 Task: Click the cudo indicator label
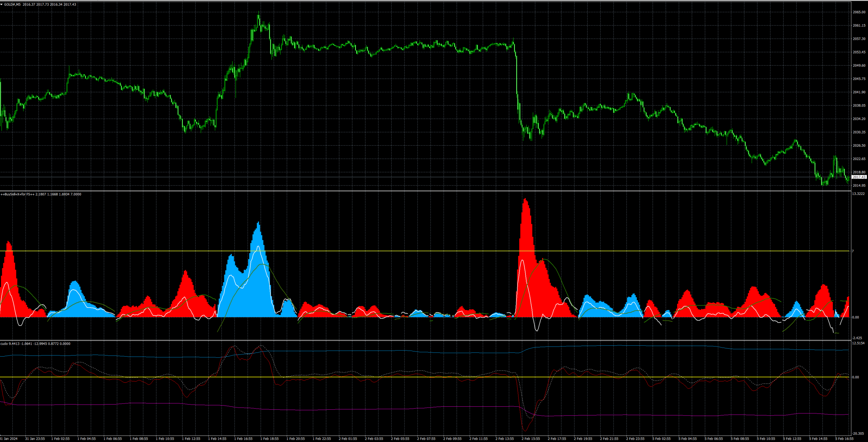4,344
